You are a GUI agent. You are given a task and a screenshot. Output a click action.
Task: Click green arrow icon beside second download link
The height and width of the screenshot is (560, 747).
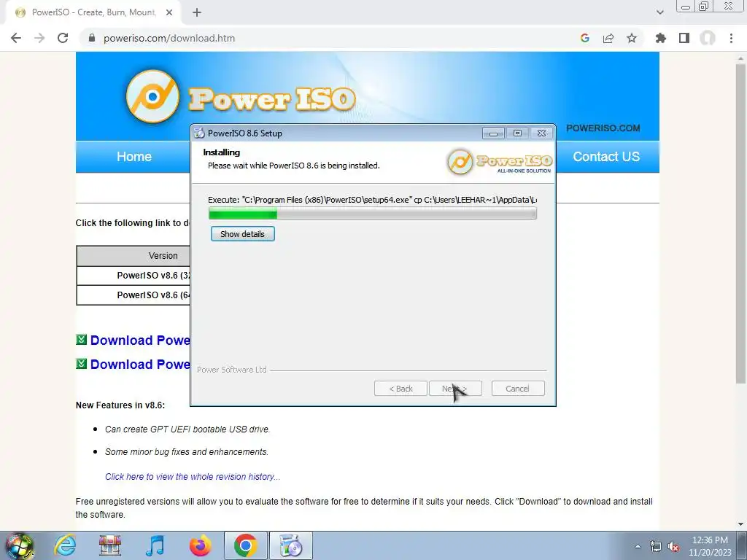pyautogui.click(x=82, y=364)
